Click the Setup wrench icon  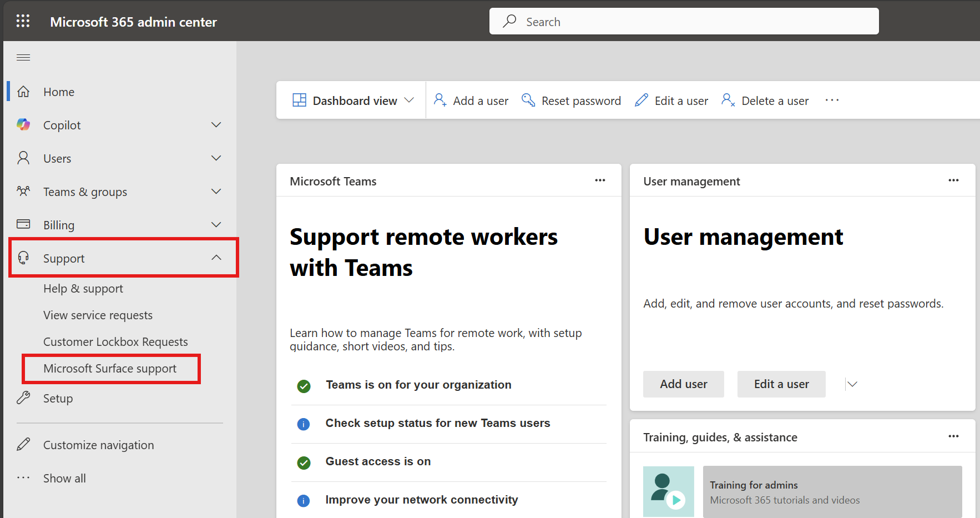23,398
